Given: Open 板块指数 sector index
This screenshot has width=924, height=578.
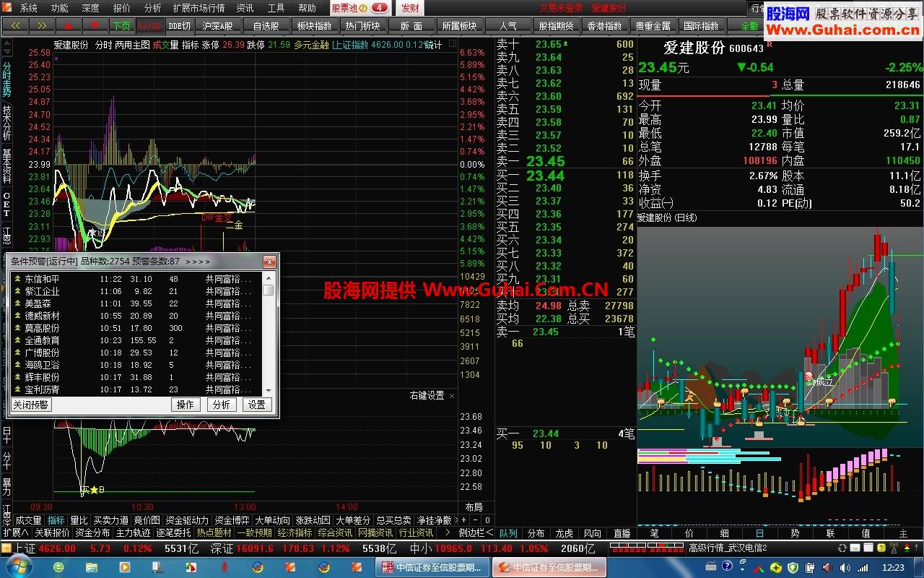Looking at the screenshot, I should pos(314,25).
